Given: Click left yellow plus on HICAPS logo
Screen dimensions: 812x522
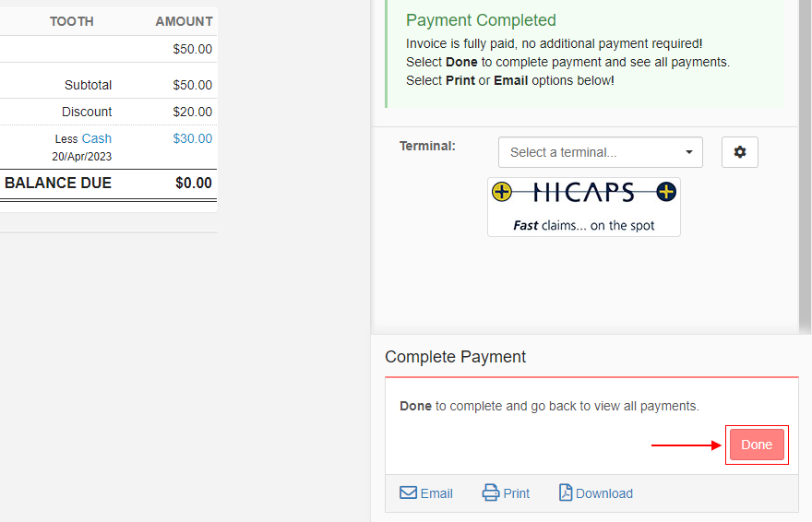Looking at the screenshot, I should point(501,192).
